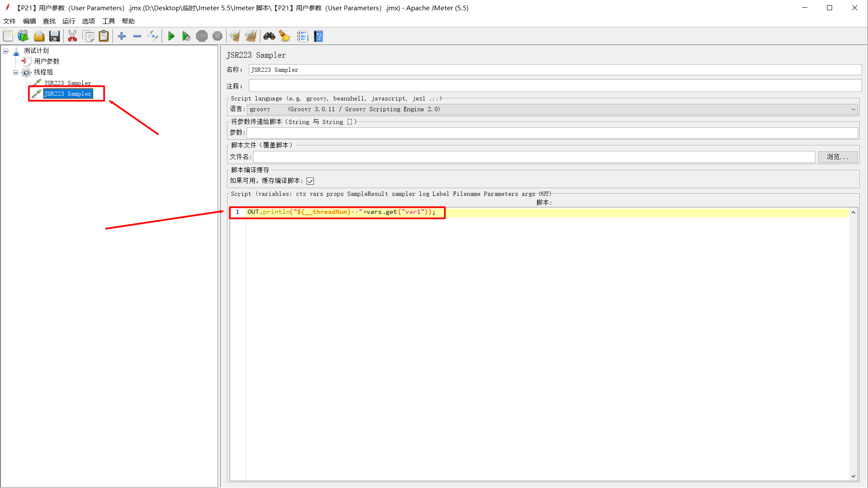Click the Reset Search yellow broom icon

[285, 36]
